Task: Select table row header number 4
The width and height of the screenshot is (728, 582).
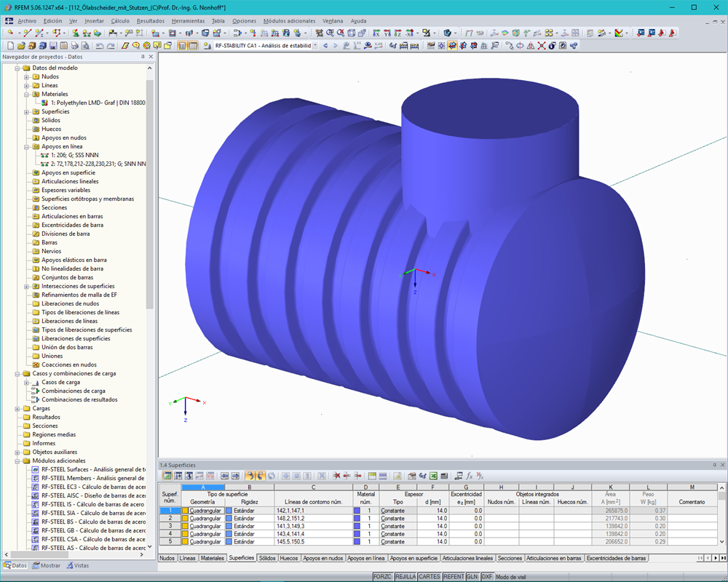Action: pos(170,534)
